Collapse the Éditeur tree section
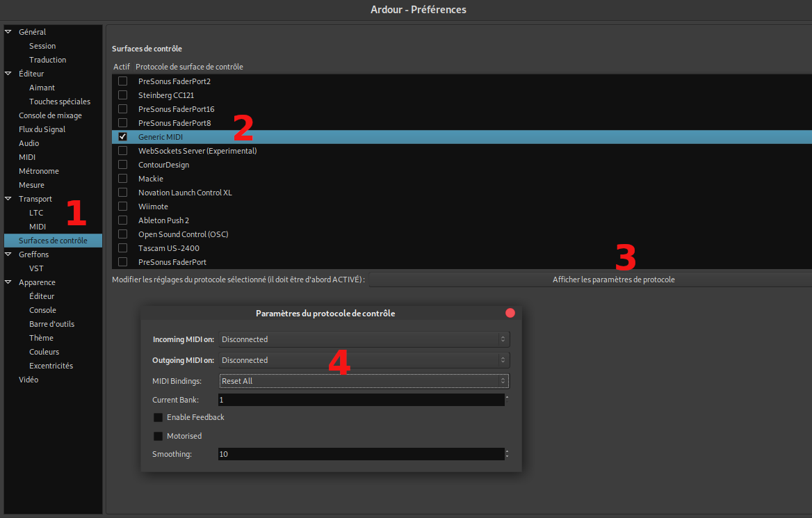Viewport: 812px width, 518px height. [8, 74]
